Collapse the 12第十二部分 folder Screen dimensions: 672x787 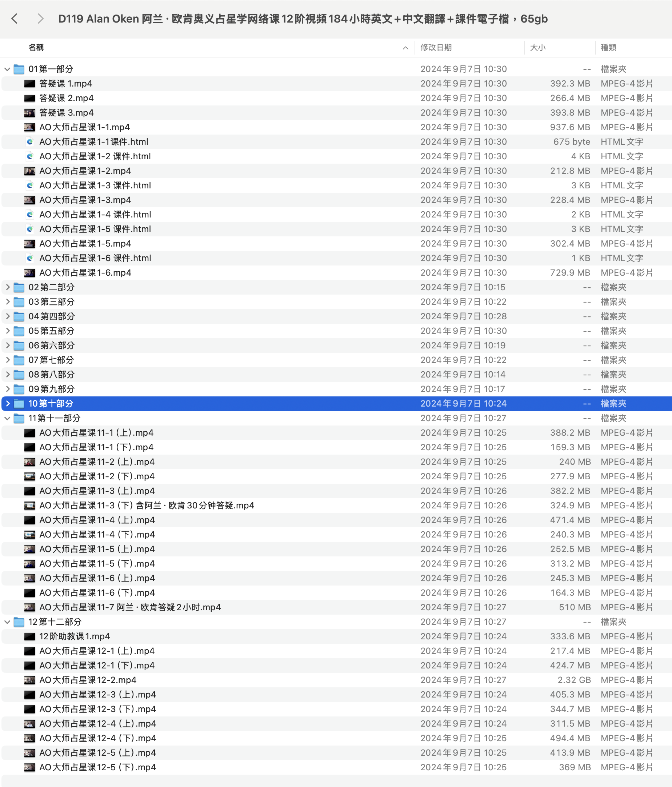(7, 622)
